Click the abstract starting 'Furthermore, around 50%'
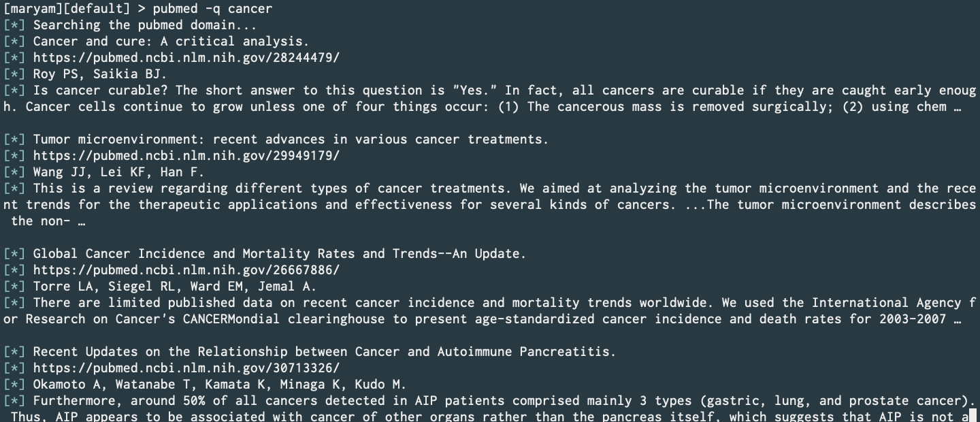The height and width of the screenshot is (422, 980). point(490,408)
